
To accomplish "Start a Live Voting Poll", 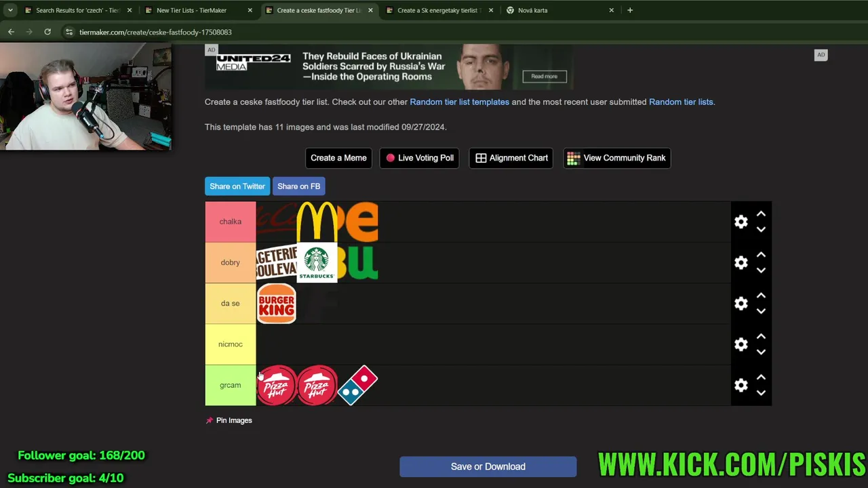I will (x=420, y=158).
